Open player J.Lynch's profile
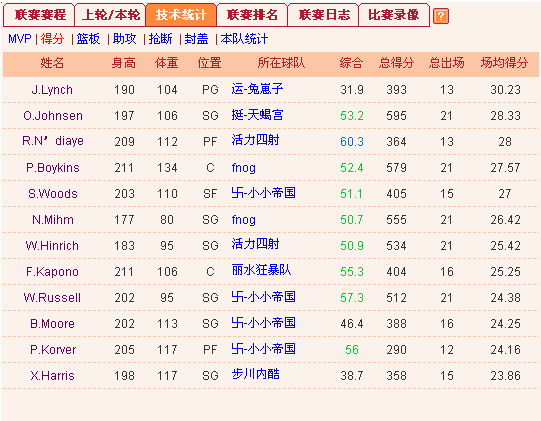Screen dimensions: 541x421 click(52, 90)
